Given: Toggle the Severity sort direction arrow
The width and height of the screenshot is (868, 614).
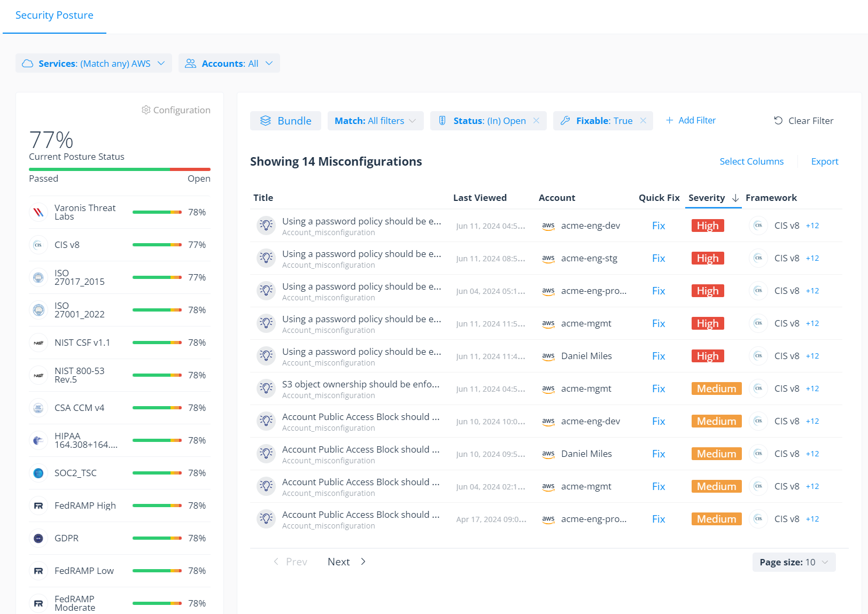Looking at the screenshot, I should pos(735,198).
